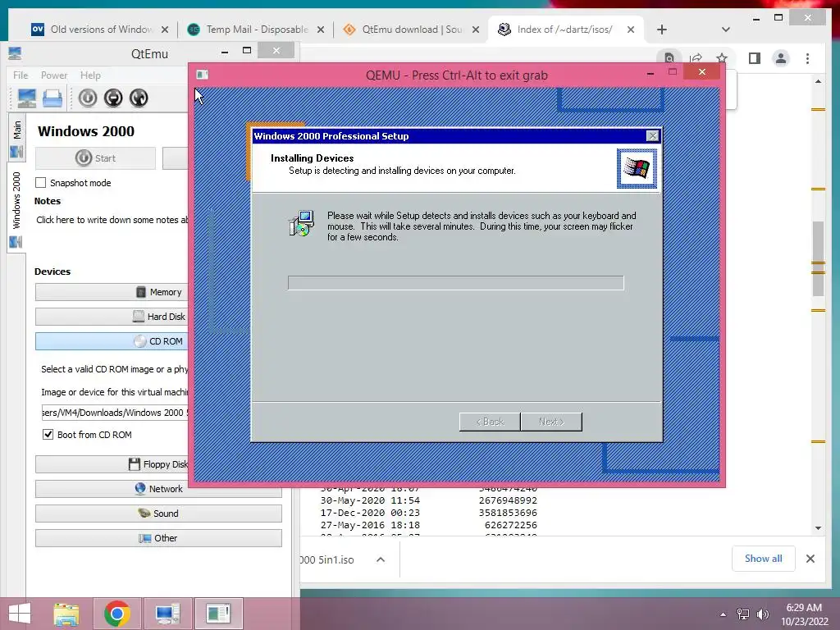
Task: Click the network tray icon
Action: coord(742,614)
